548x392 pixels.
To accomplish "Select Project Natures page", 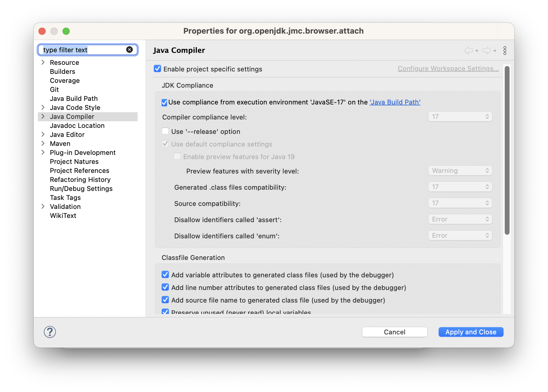I will pyautogui.click(x=74, y=161).
